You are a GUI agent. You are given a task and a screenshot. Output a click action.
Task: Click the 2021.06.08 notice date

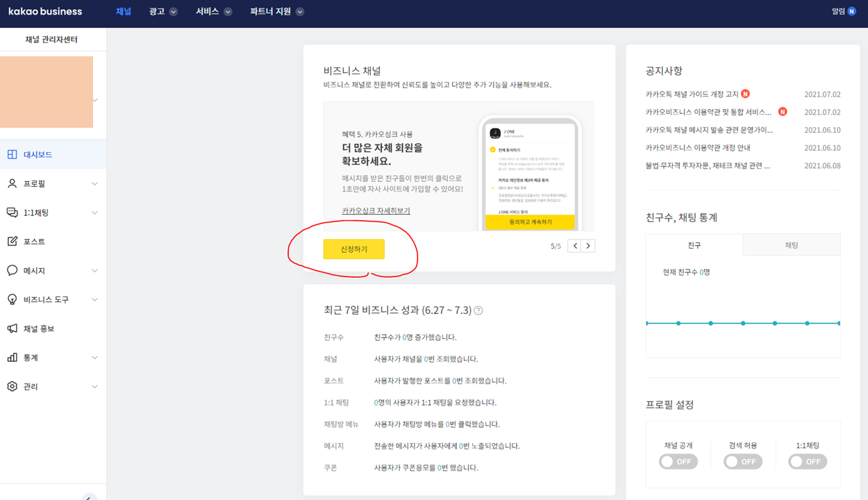[x=822, y=166]
